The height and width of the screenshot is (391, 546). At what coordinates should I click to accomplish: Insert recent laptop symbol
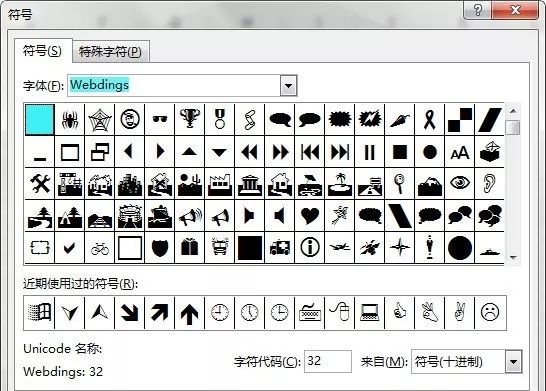tap(369, 312)
